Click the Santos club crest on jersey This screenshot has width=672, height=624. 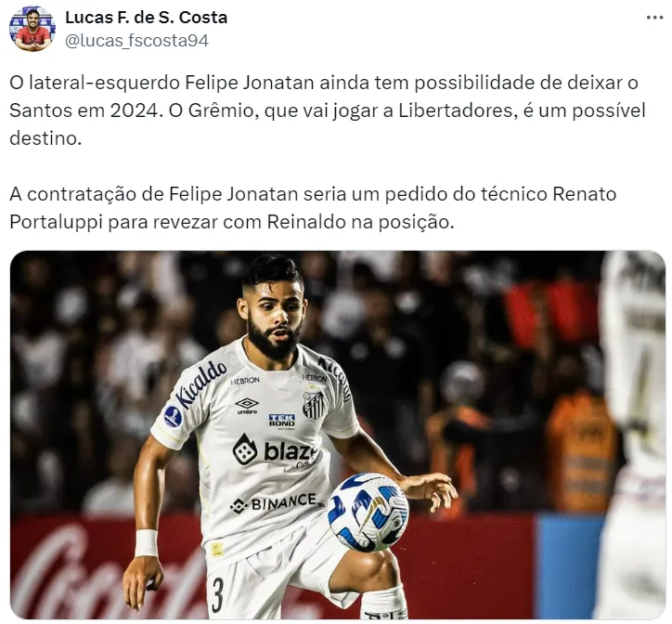pyautogui.click(x=314, y=405)
